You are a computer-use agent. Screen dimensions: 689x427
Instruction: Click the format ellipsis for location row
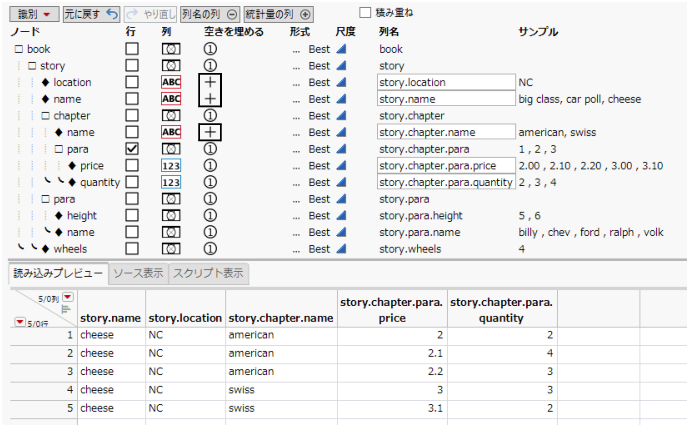(x=297, y=84)
